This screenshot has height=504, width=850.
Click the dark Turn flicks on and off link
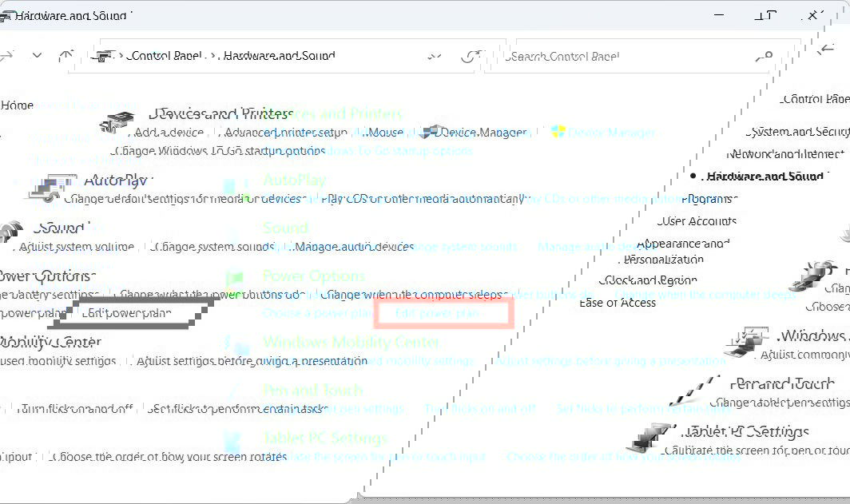click(x=75, y=409)
